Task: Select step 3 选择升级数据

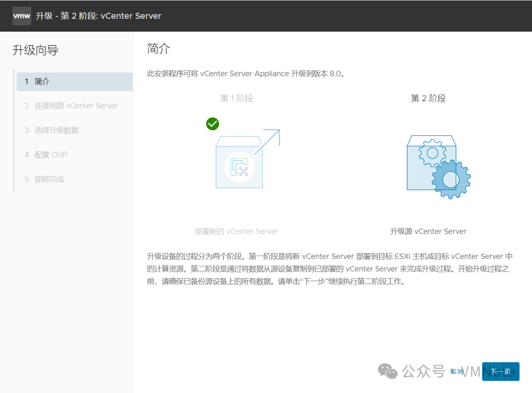Action: click(x=52, y=131)
